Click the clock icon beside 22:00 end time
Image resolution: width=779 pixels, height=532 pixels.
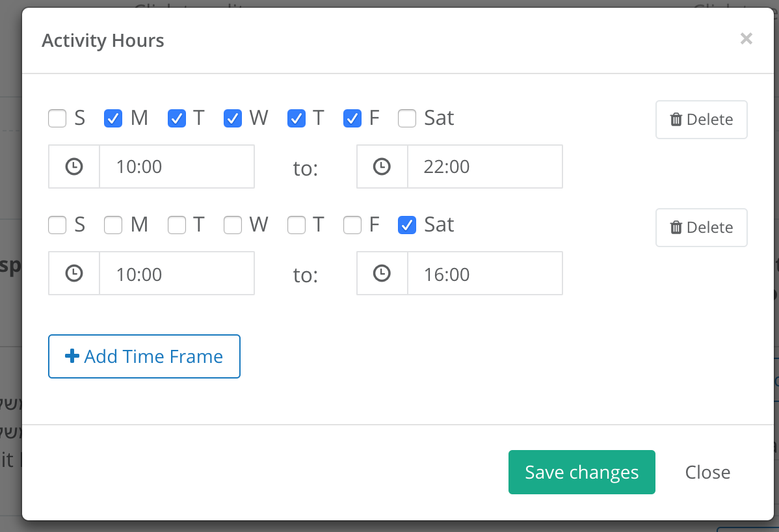coord(382,166)
